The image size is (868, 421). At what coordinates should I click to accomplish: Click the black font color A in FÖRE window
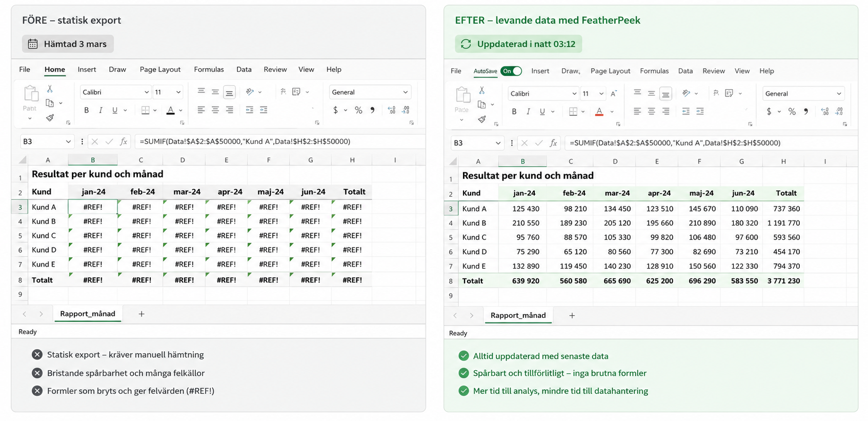point(171,110)
